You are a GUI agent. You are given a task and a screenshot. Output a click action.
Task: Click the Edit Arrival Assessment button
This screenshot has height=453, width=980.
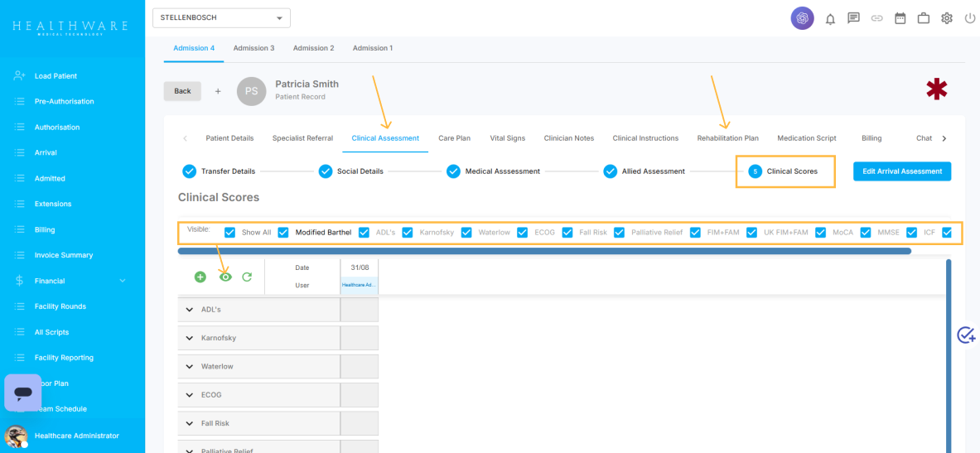[902, 171]
